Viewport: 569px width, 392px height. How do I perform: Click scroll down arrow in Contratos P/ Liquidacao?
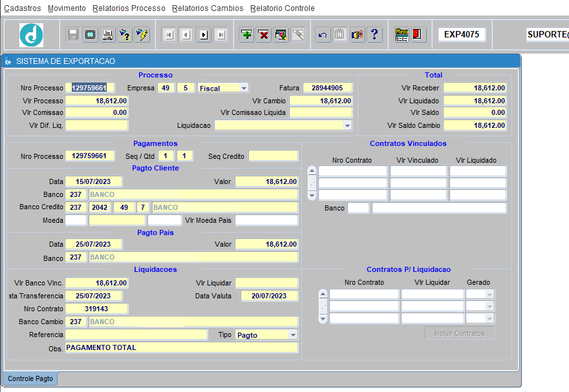click(323, 319)
